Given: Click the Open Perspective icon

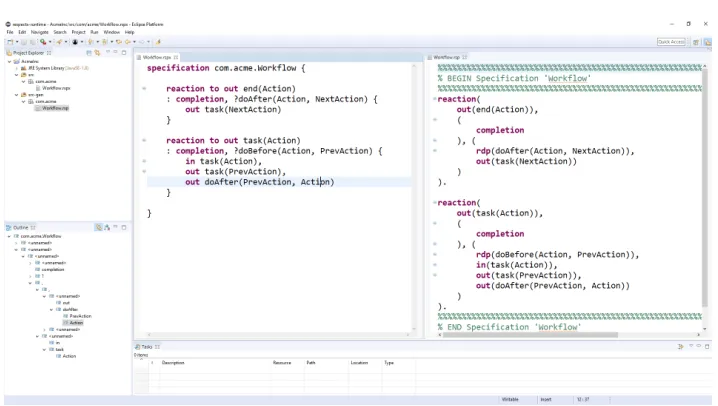Looking at the screenshot, I should coord(696,42).
